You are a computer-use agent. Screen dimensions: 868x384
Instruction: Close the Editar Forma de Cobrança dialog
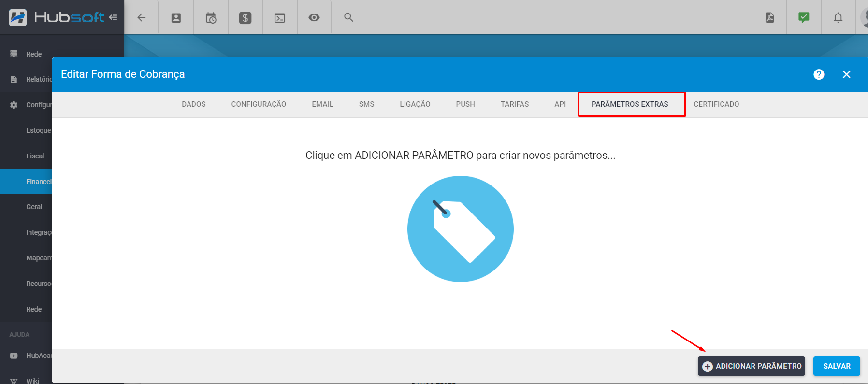pyautogui.click(x=846, y=74)
